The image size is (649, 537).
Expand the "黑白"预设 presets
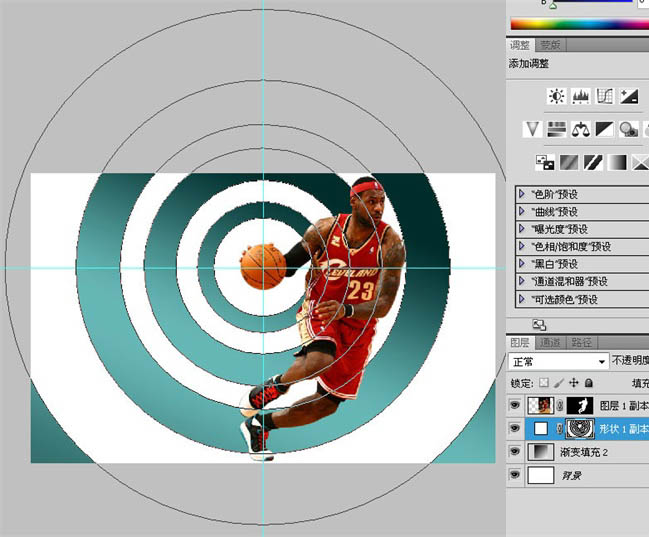coord(522,264)
